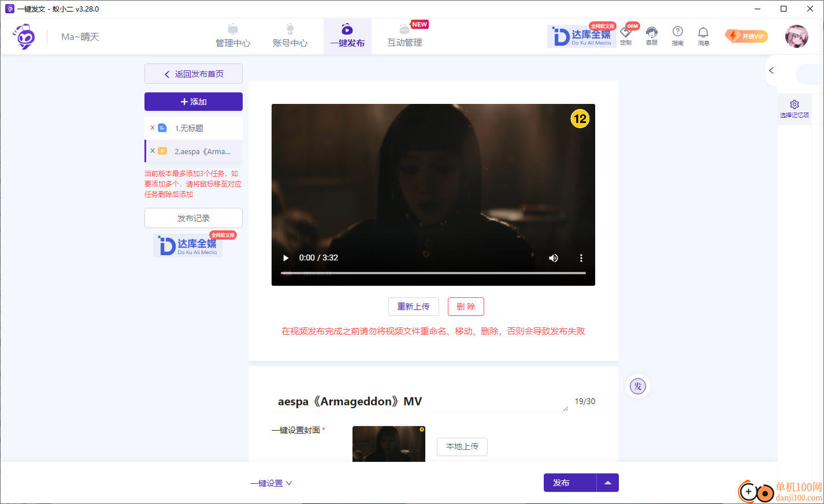Expand the 一键设置 dropdown
The width and height of the screenshot is (824, 504).
(271, 483)
